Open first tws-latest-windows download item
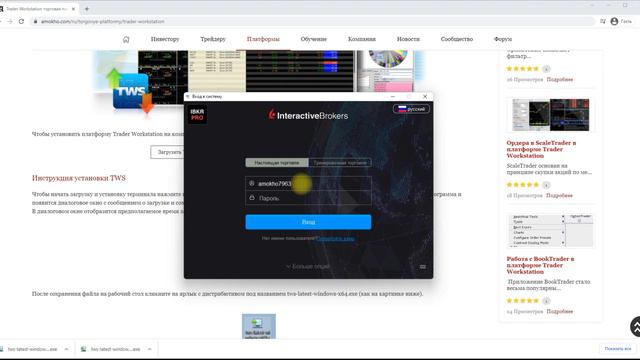 click(32, 349)
